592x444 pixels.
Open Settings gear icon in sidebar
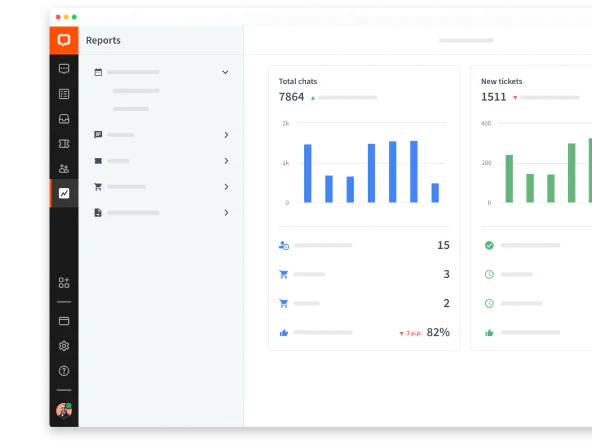(x=64, y=346)
